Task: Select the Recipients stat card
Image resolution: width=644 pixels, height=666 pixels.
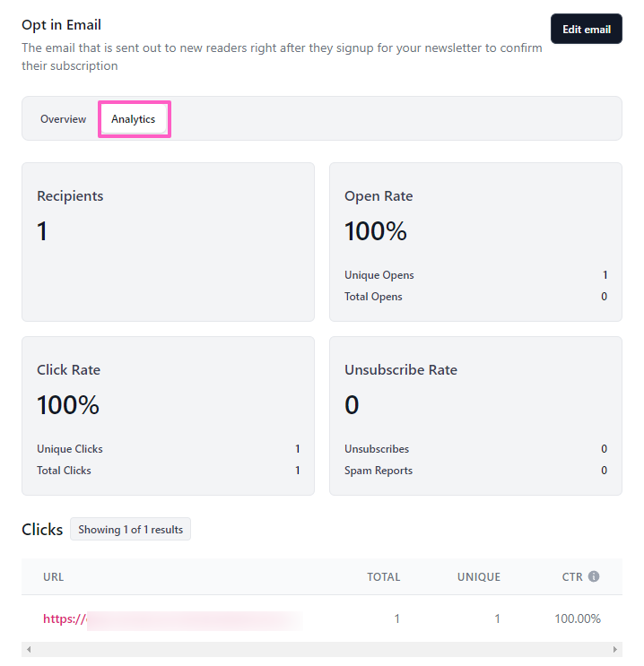Action: (x=168, y=242)
